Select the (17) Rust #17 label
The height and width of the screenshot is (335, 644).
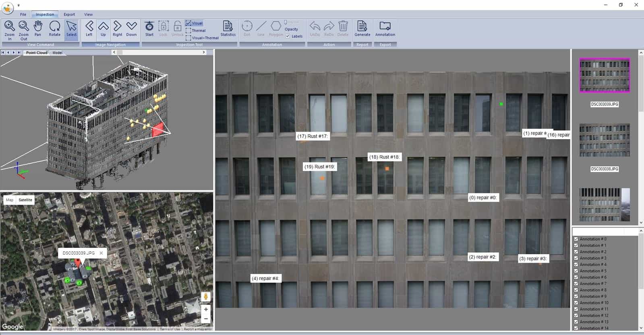pyautogui.click(x=313, y=136)
